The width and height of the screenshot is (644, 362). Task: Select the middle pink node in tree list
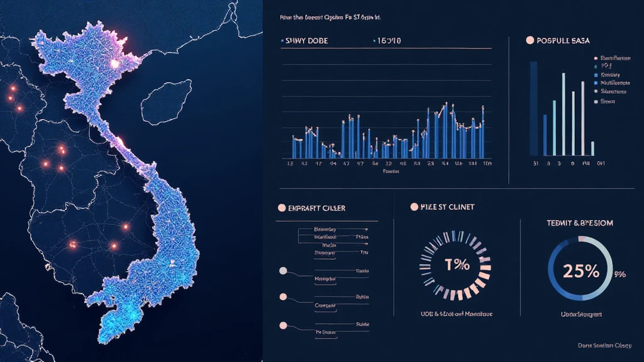pos(282,296)
